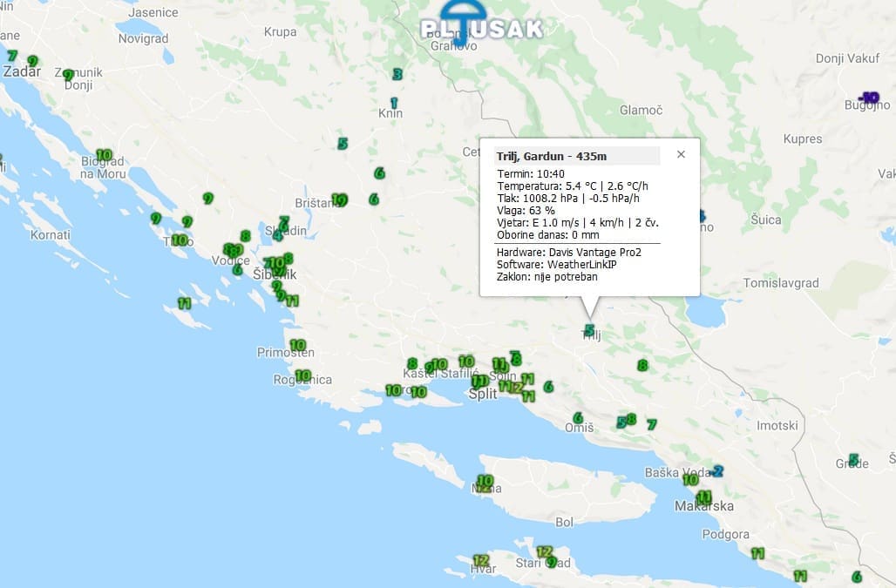Select the 9 marker at Zemunik Donji

pyautogui.click(x=67, y=75)
